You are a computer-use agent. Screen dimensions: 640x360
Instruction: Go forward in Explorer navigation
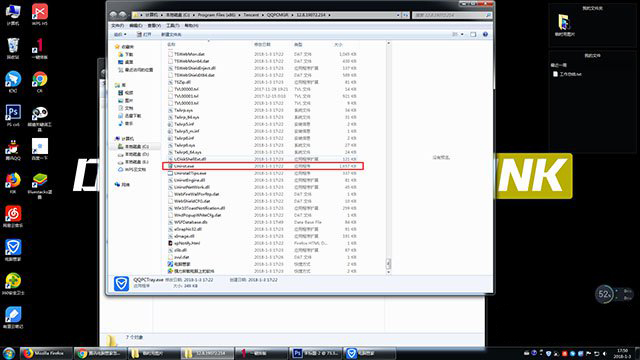pyautogui.click(x=122, y=15)
